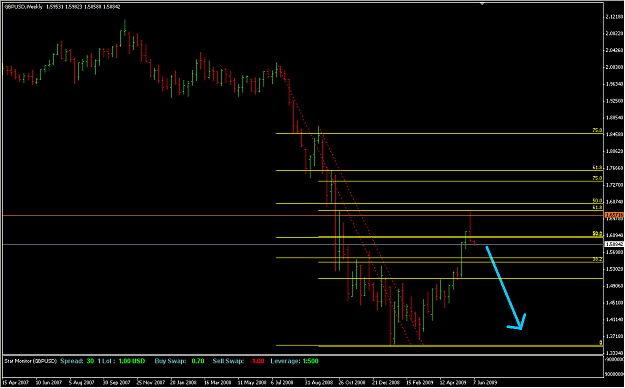Click the GBPUSD,Weekly chart title text
The image size is (625, 388).
click(24, 7)
